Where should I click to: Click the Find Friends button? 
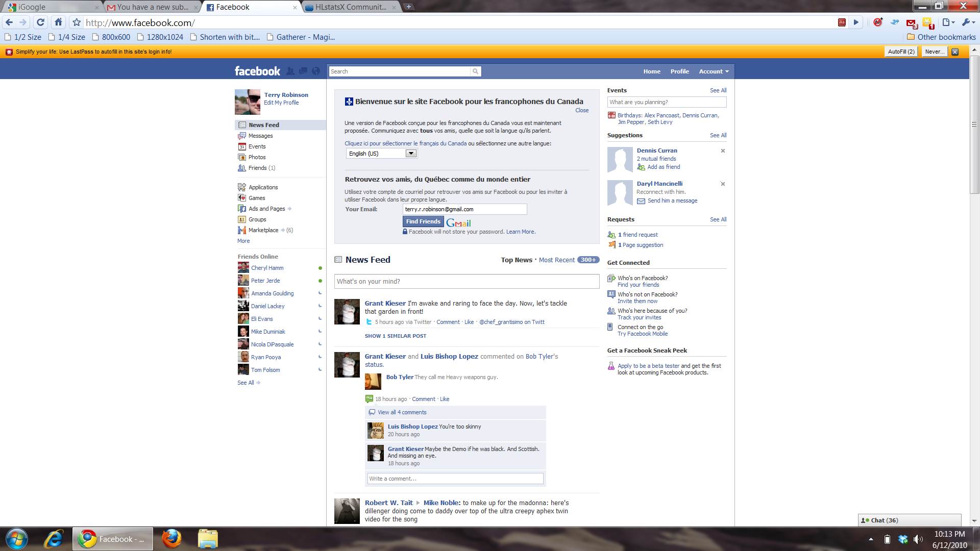tap(423, 221)
